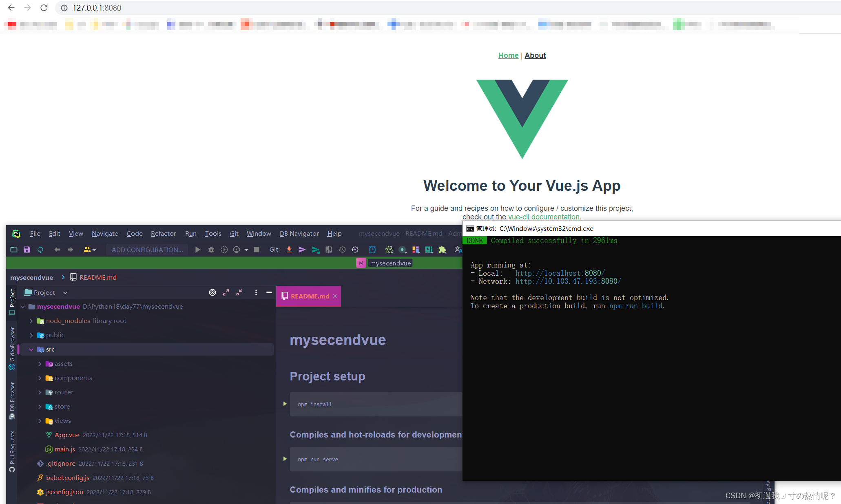This screenshot has width=841, height=504.
Task: Open the vue-cli documentation link
Action: tap(544, 217)
